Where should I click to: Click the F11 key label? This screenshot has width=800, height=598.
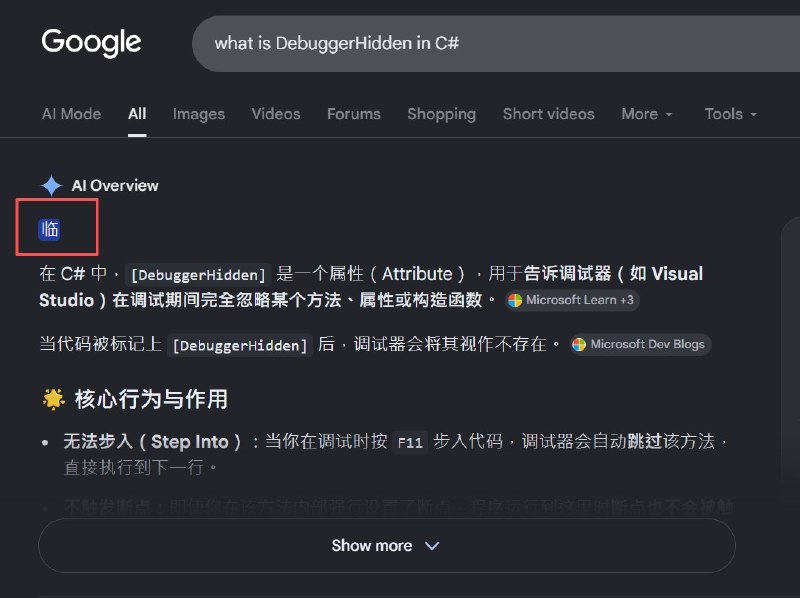pyautogui.click(x=410, y=442)
